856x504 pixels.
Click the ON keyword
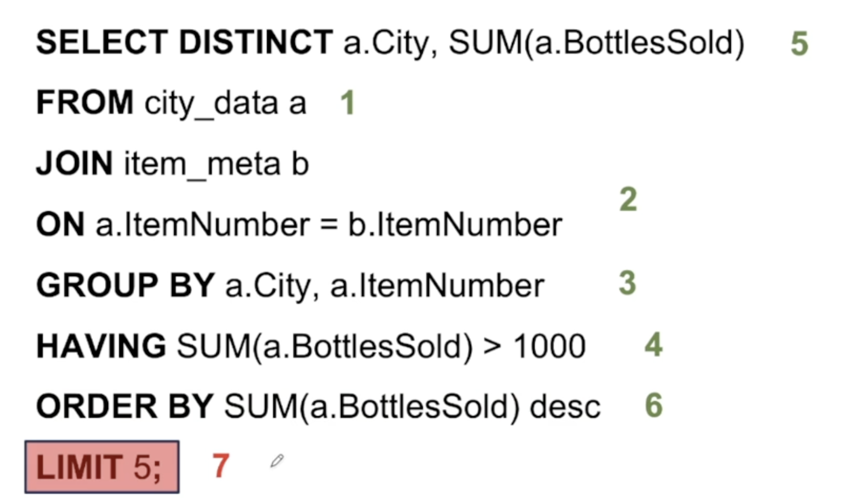[60, 224]
